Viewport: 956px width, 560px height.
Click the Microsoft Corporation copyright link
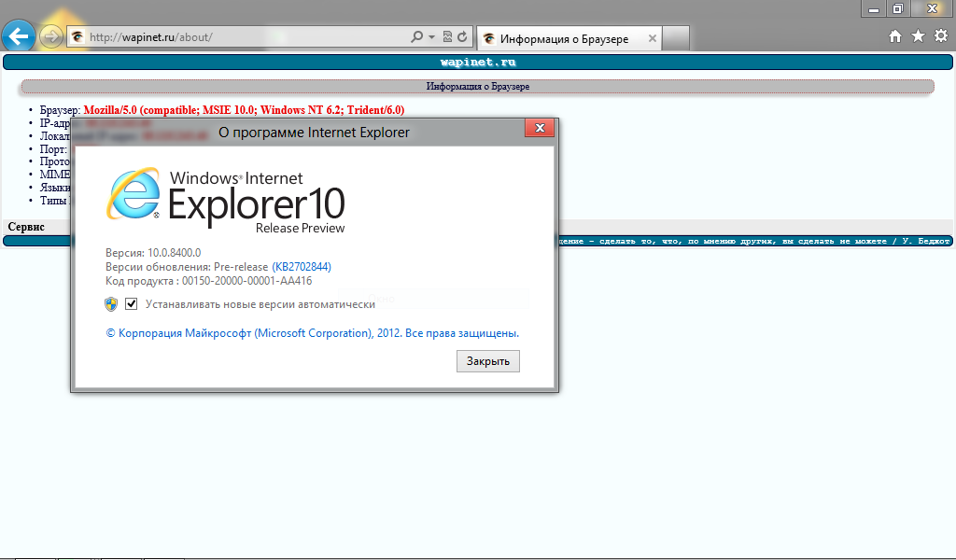pos(313,333)
